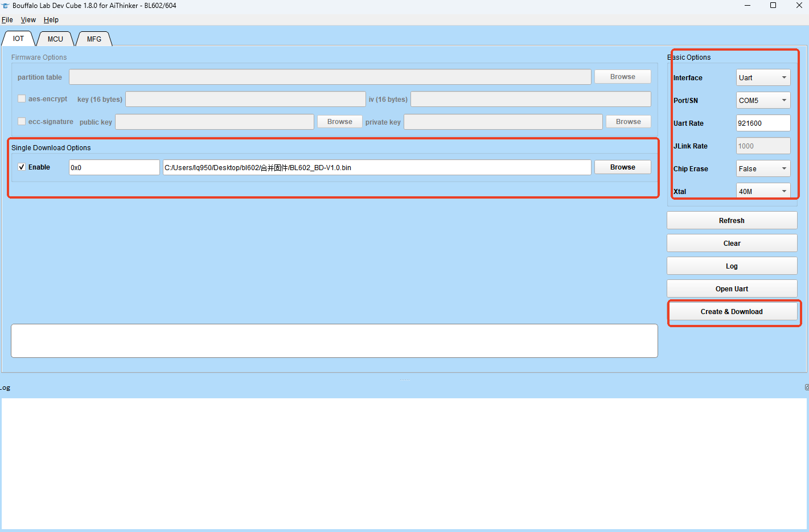Click the ecc private key field
Viewport: 809px width, 532px height.
point(503,122)
